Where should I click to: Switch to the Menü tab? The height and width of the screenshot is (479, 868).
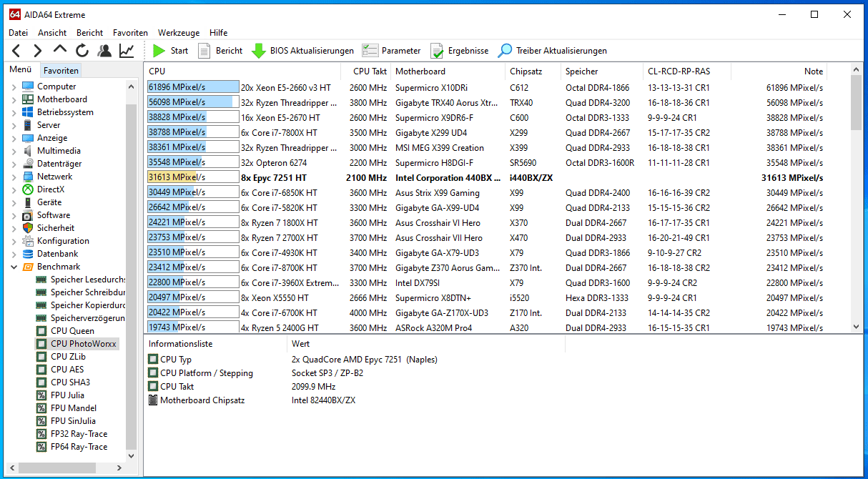20,70
